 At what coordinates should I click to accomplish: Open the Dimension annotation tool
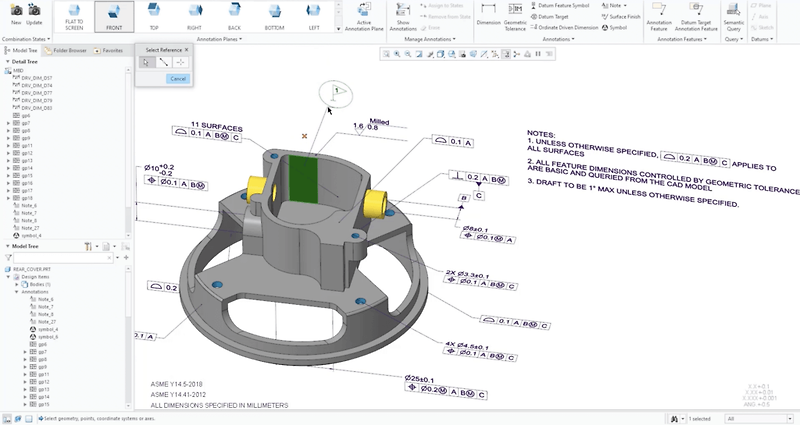tap(488, 15)
